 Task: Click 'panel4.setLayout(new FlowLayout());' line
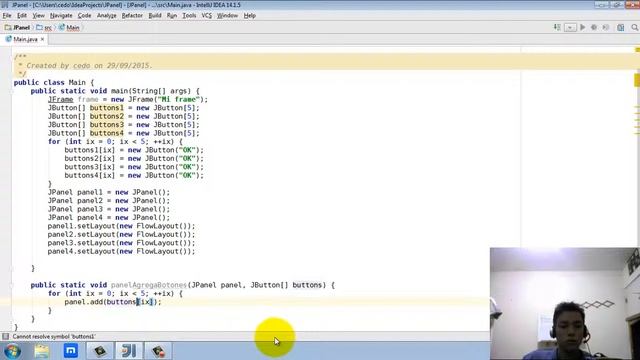121,251
